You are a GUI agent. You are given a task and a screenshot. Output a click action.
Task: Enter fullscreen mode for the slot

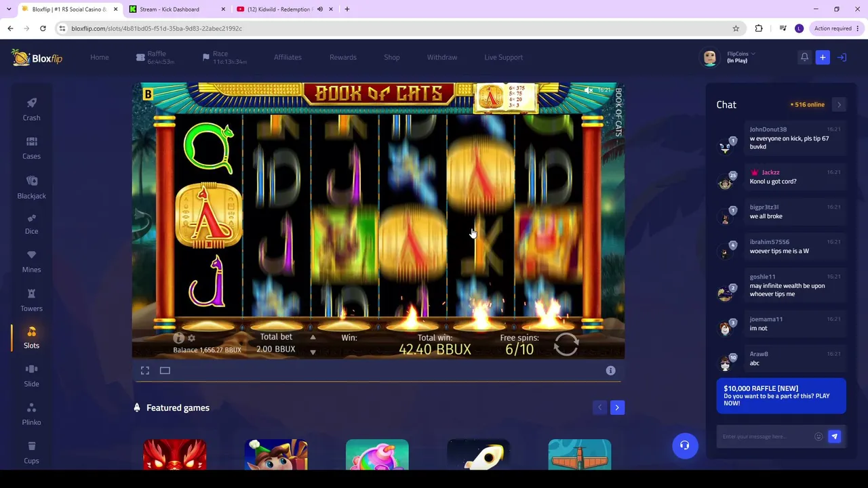[145, 371]
